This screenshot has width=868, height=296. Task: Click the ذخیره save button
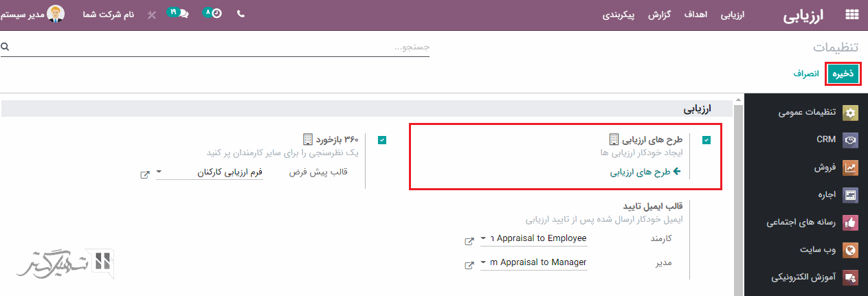843,73
